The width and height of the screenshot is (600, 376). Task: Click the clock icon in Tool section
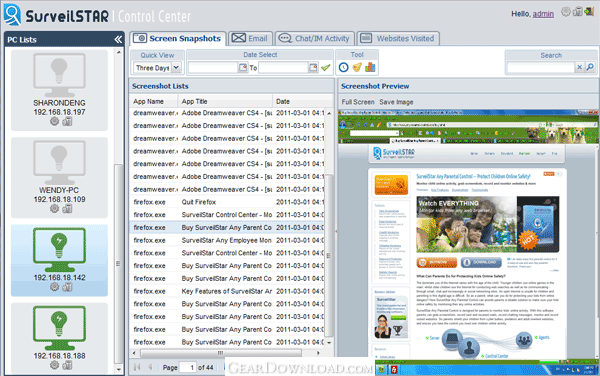tap(344, 67)
